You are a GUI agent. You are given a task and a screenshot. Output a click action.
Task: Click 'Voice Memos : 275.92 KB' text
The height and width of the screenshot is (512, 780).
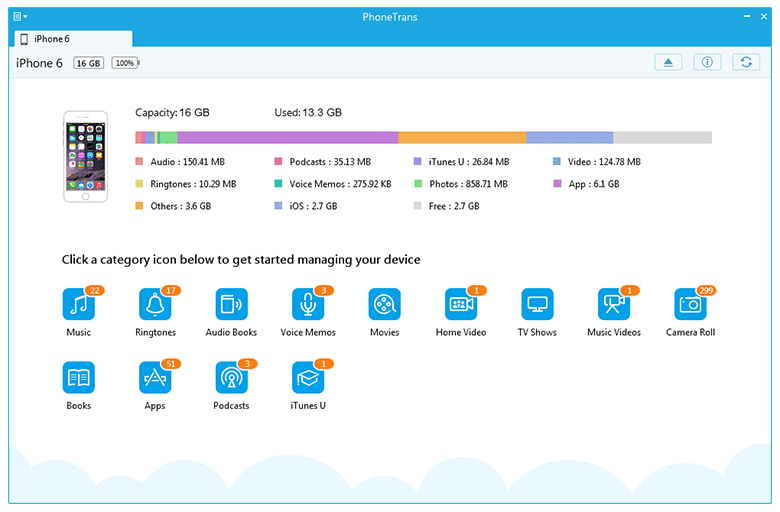coord(341,184)
